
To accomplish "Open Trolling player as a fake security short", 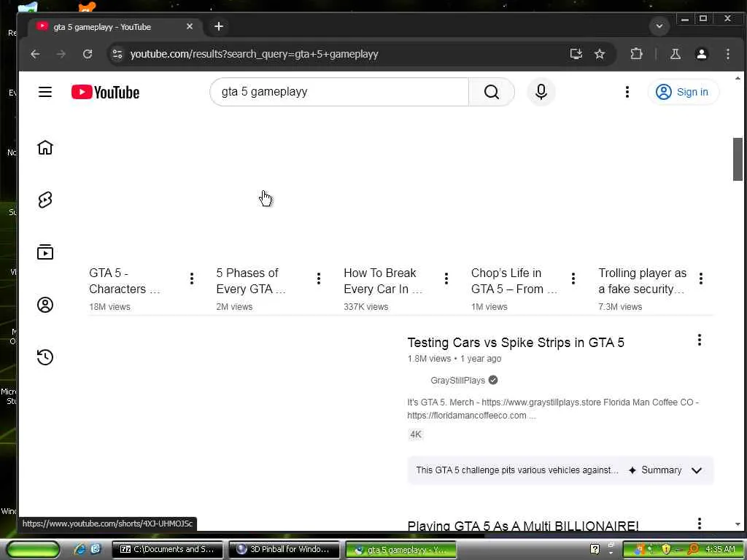I will (642, 281).
